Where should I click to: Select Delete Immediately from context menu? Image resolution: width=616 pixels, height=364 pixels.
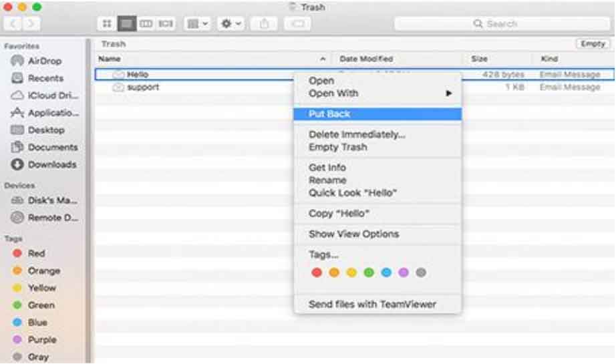click(357, 134)
